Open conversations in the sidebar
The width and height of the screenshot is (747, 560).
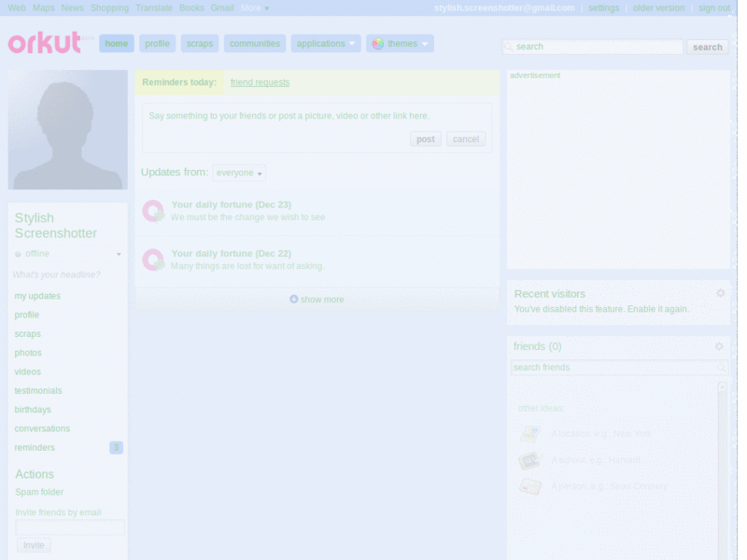click(x=42, y=428)
